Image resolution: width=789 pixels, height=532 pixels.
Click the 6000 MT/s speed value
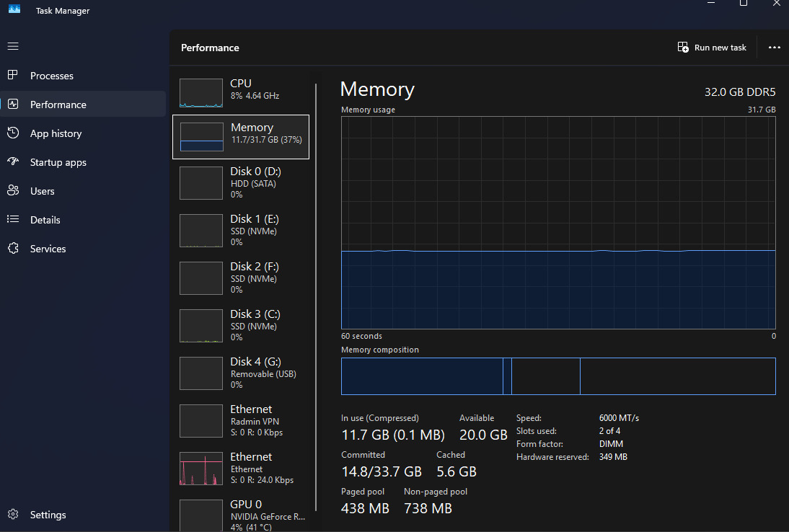point(619,418)
